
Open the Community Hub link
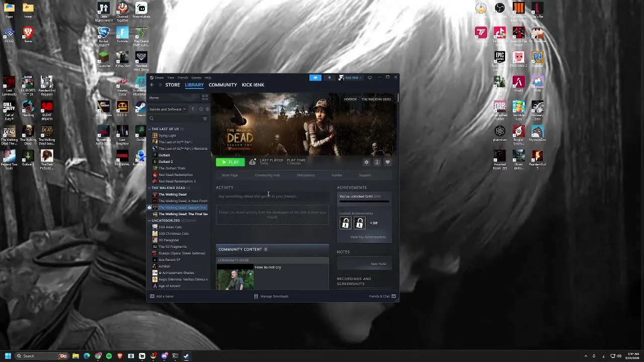[267, 175]
